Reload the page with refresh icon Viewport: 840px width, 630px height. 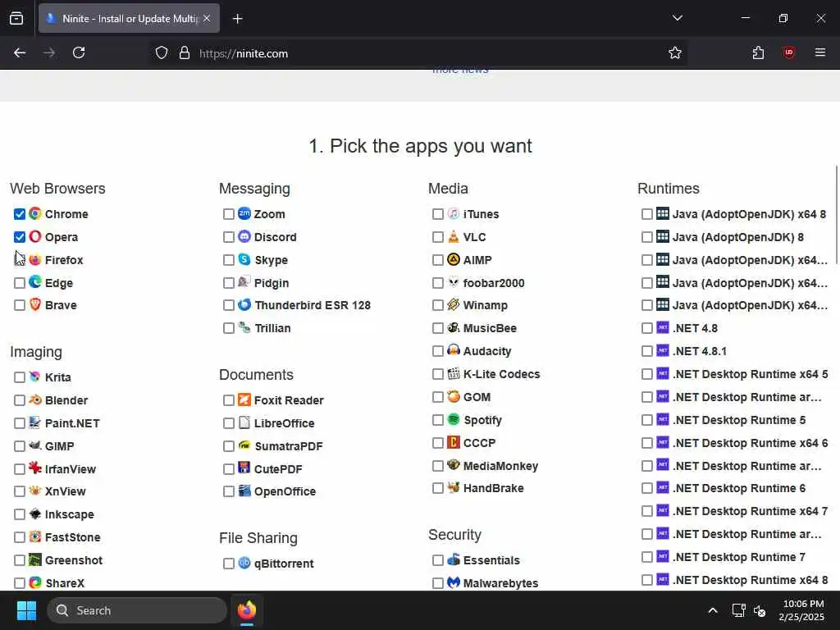click(x=79, y=52)
